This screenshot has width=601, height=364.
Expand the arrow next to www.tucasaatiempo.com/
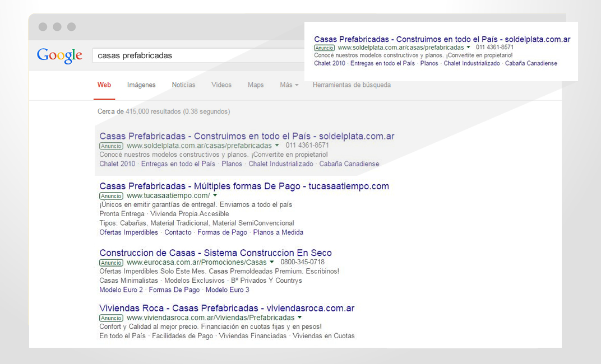pos(215,195)
